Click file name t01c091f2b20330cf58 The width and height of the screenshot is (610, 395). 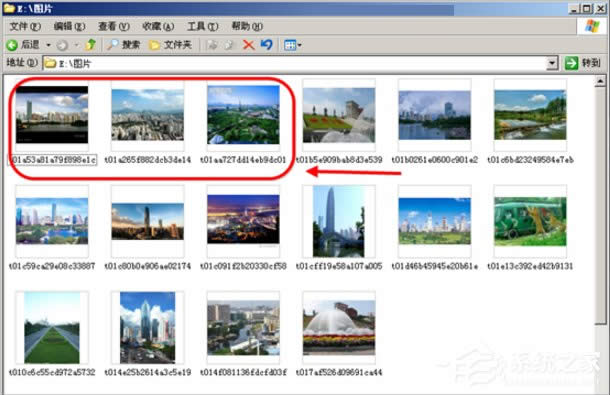pyautogui.click(x=243, y=266)
